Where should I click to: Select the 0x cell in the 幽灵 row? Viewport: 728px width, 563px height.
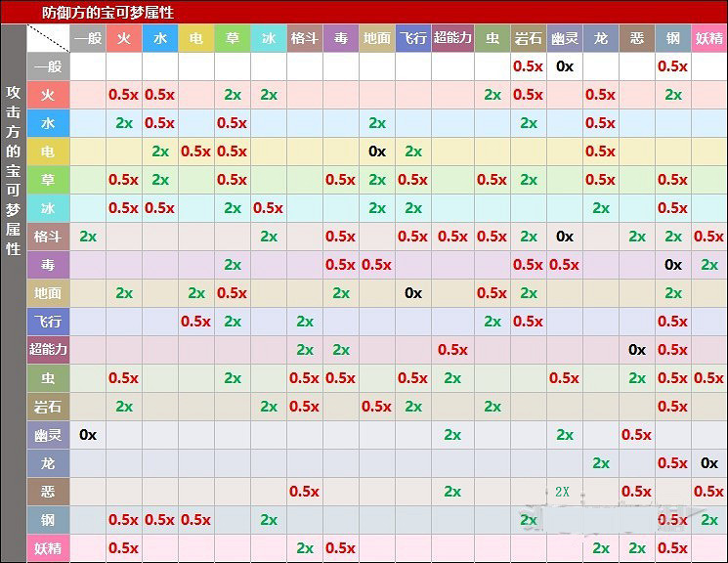88,435
